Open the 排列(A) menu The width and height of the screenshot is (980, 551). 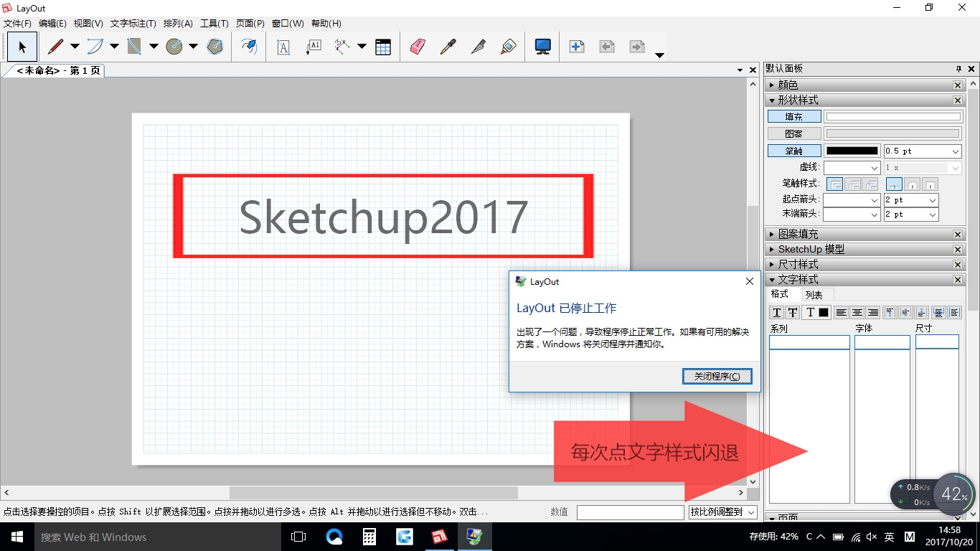pyautogui.click(x=178, y=24)
